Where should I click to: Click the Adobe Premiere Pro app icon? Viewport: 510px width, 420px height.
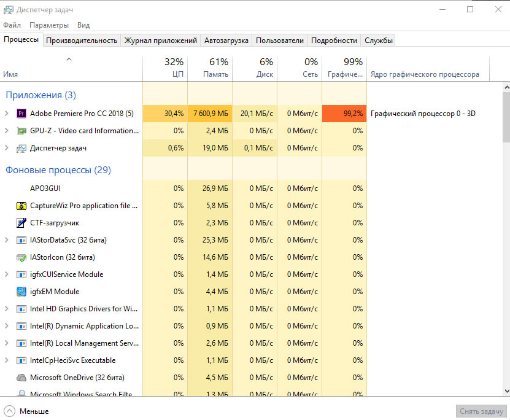point(21,114)
